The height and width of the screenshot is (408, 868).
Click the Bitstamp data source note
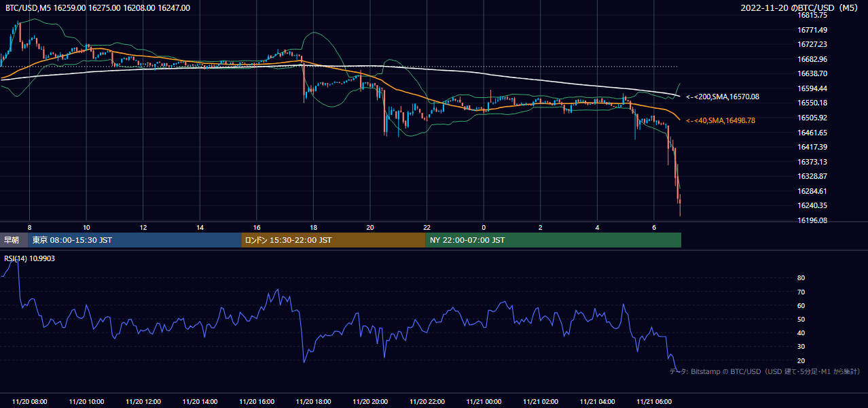pyautogui.click(x=765, y=371)
